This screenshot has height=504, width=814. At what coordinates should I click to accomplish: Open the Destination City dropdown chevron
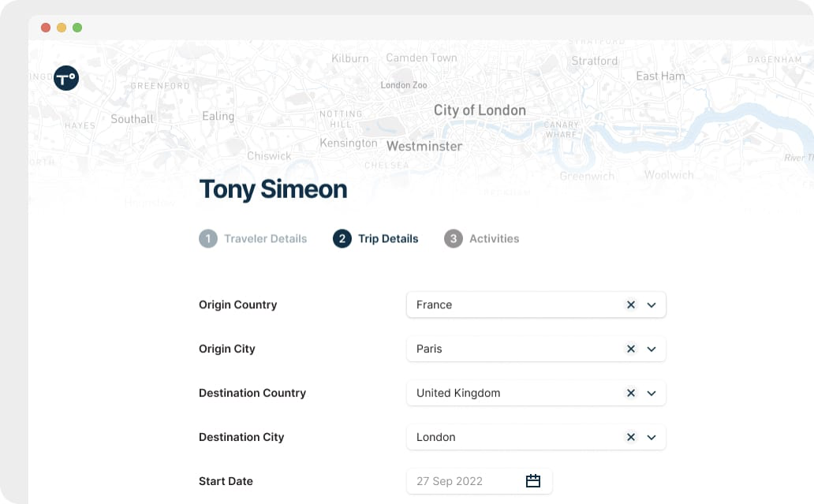[652, 437]
